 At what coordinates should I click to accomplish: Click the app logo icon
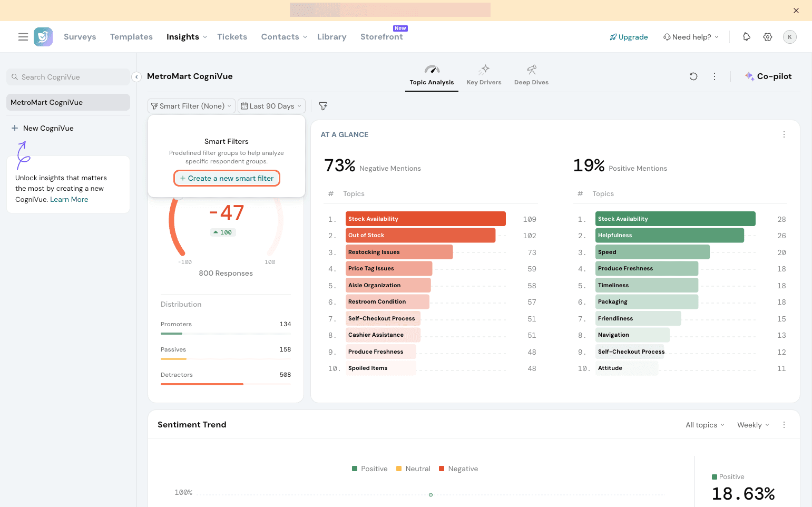pos(43,37)
